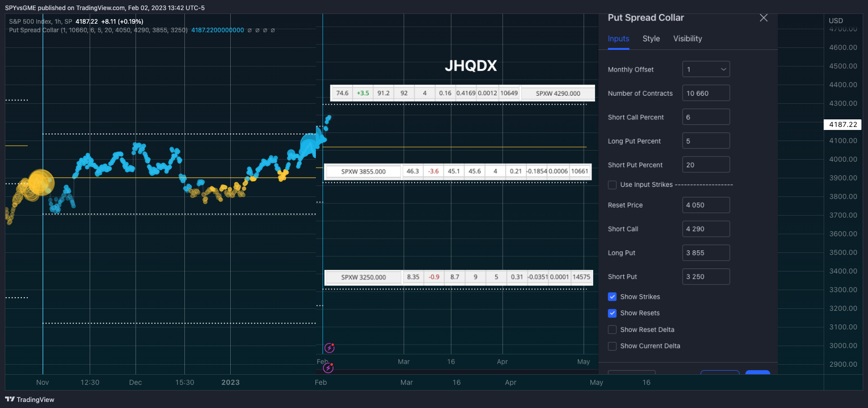868x408 pixels.
Task: Enable the Show Reset Delta checkbox
Action: coord(612,329)
